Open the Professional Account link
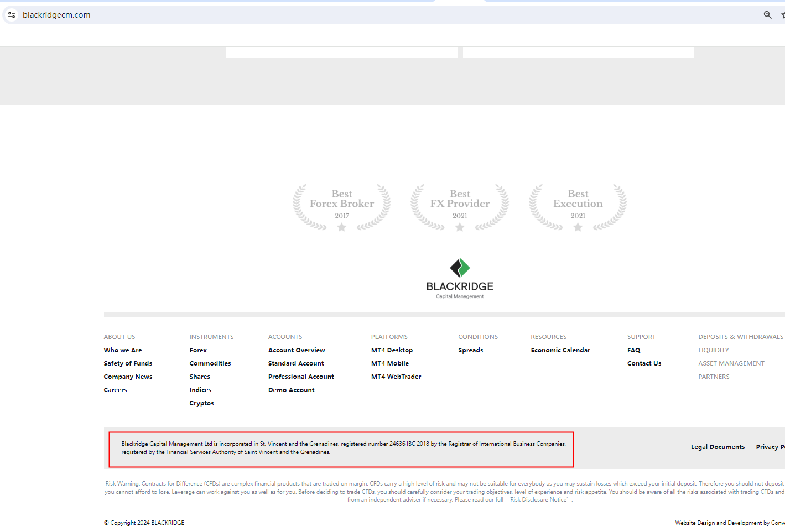Viewport: 785px width, 532px height. [301, 377]
